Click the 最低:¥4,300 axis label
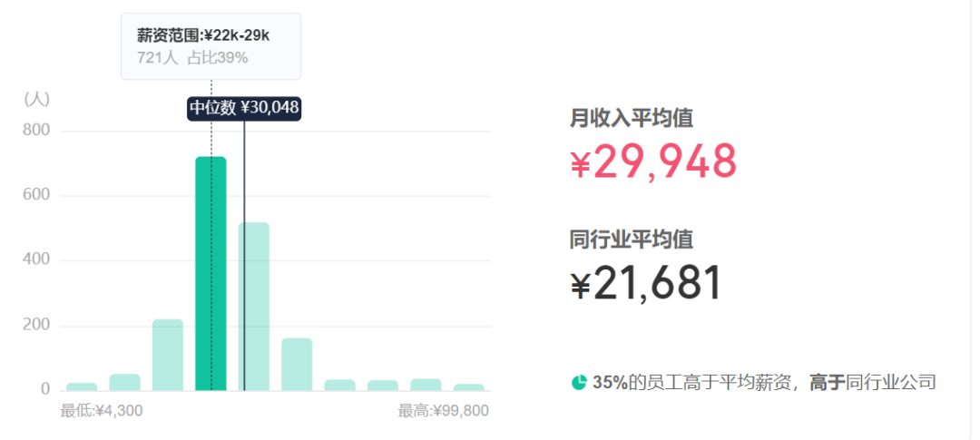The height and width of the screenshot is (440, 980). (102, 411)
